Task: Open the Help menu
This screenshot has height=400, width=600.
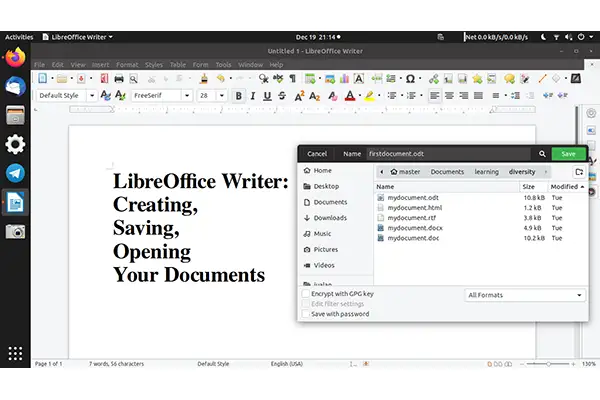Action: [276, 65]
